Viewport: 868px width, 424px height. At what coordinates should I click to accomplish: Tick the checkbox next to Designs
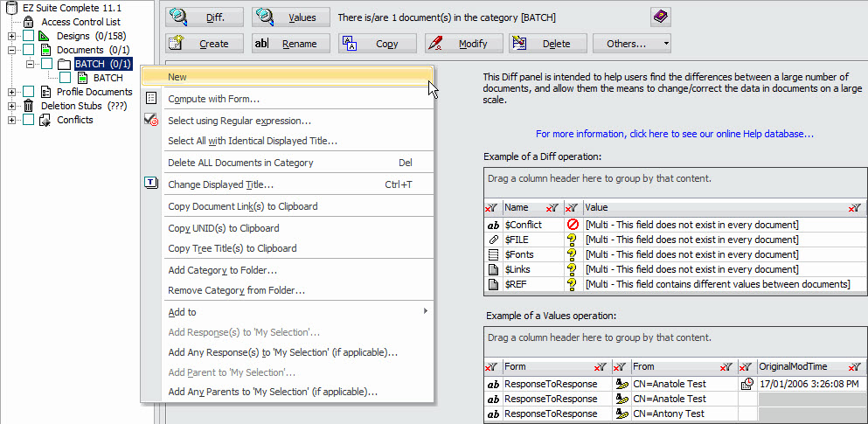pyautogui.click(x=29, y=36)
